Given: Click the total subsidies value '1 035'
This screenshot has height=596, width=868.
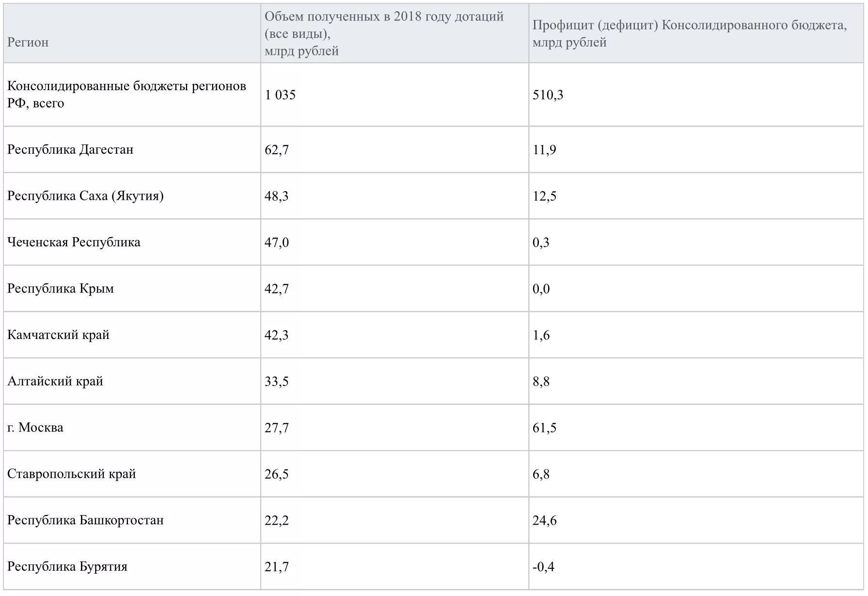Looking at the screenshot, I should point(280,95).
